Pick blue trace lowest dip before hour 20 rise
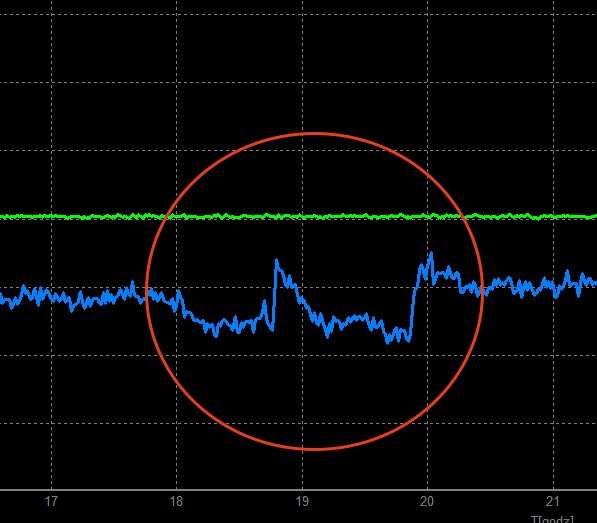This screenshot has height=523, width=597. click(388, 341)
